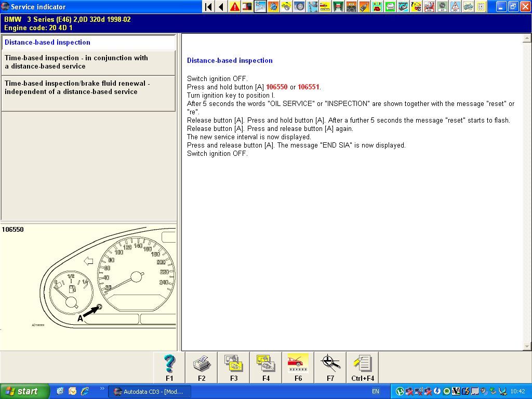Open the yellow car with red bar icon
The width and height of the screenshot is (532, 399).
[x=325, y=6]
